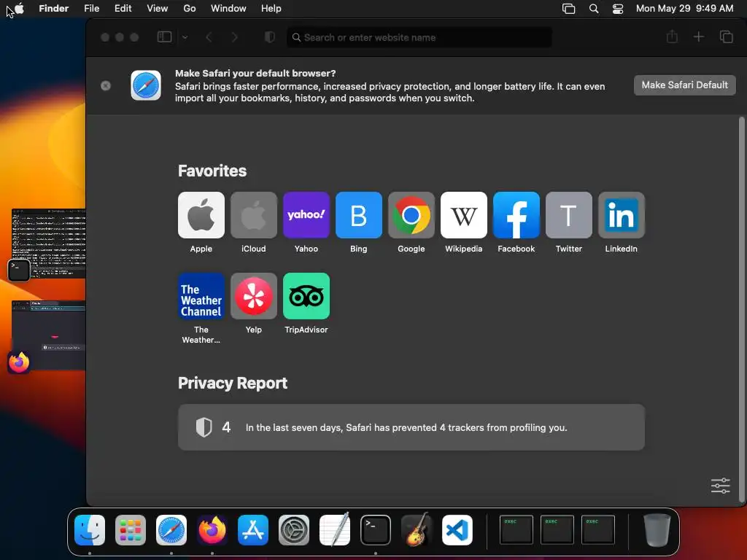Open TextEdit from the Dock
The width and height of the screenshot is (747, 560).
coord(334,530)
